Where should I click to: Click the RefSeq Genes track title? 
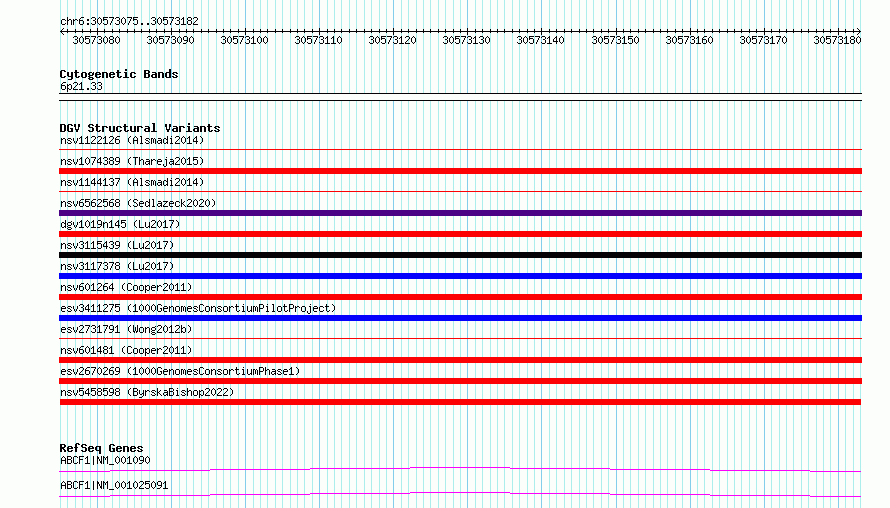(101, 448)
